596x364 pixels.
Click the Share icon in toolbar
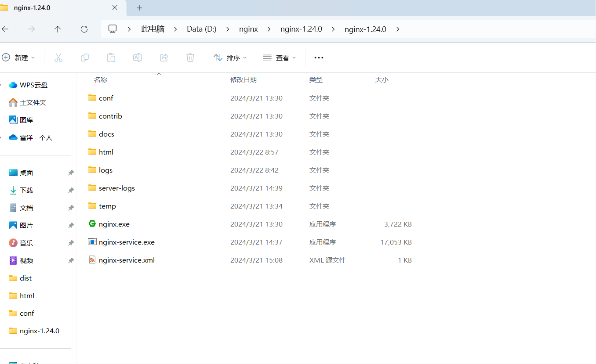[164, 58]
